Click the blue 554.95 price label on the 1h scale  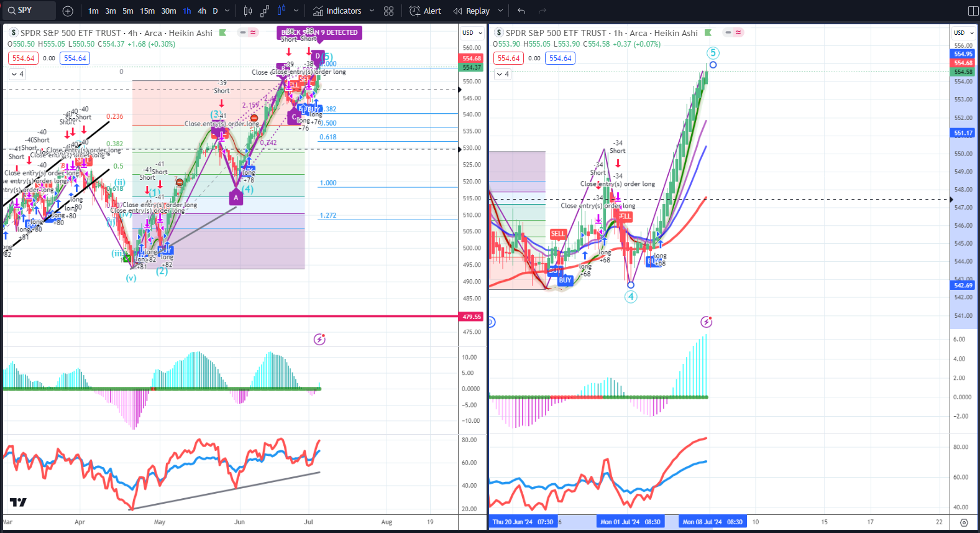tap(964, 54)
